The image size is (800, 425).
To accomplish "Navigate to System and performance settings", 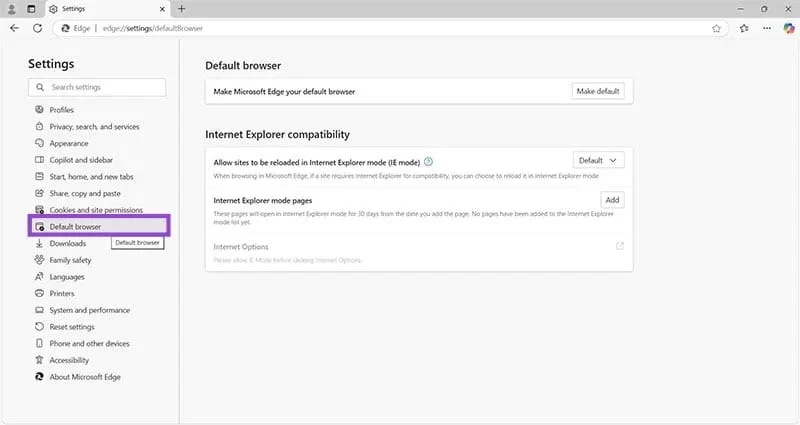I will click(x=89, y=310).
